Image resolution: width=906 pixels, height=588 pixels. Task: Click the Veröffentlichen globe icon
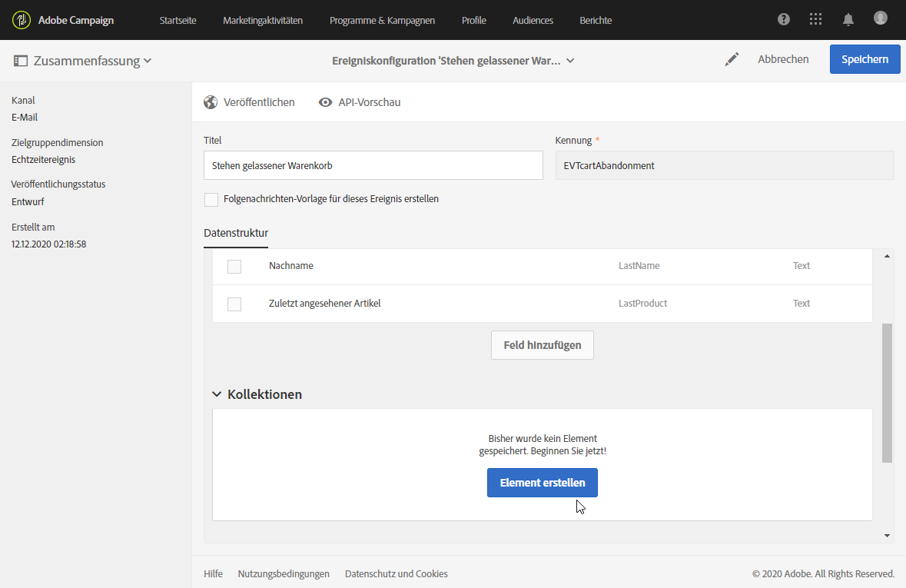coord(211,102)
